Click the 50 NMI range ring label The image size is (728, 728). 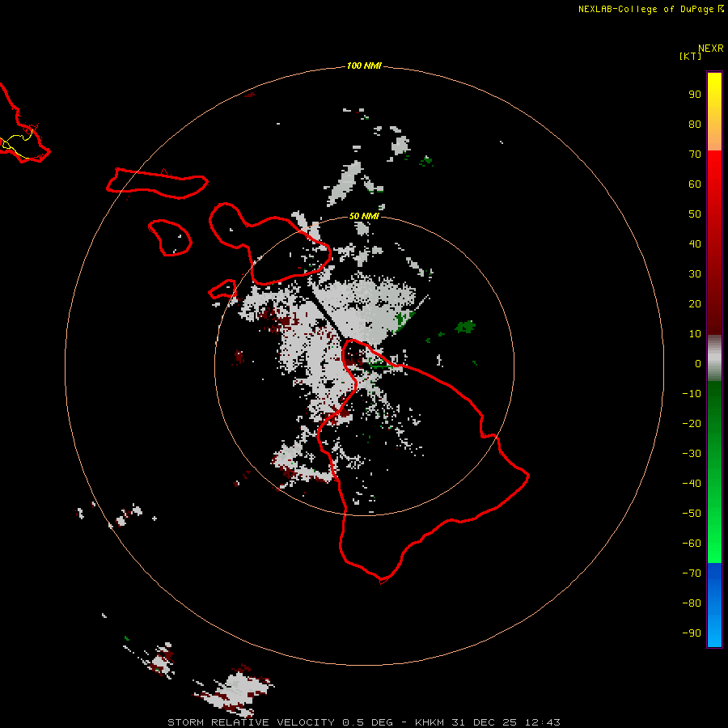(x=364, y=216)
